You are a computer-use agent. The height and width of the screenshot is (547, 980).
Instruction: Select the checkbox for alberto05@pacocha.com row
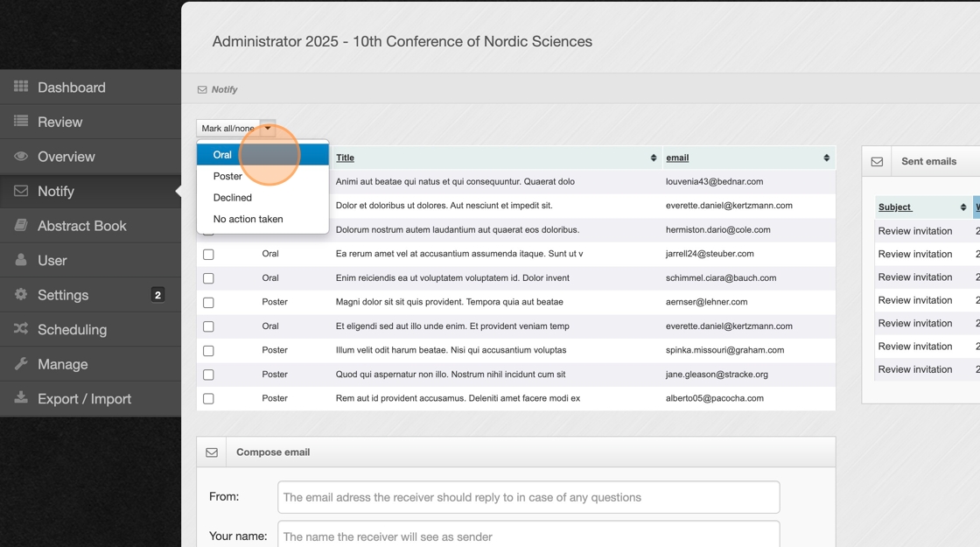(208, 399)
